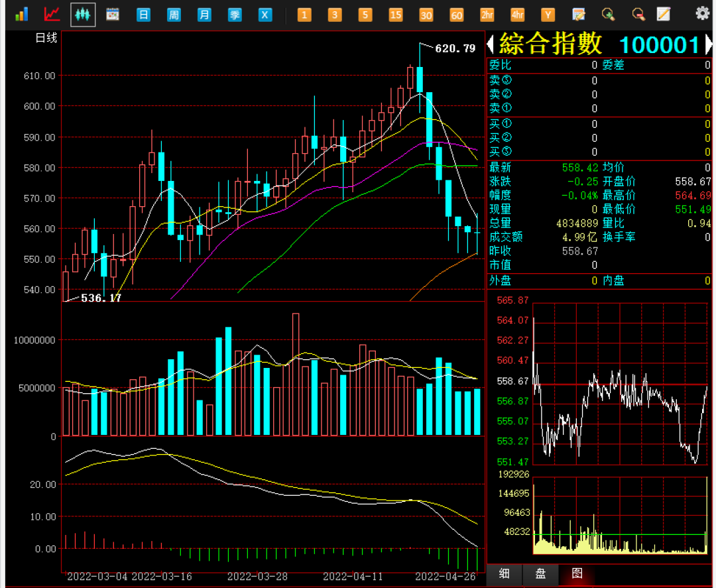Click the 最新 value 558.42
Viewport: 716px width, 588px height.
[x=580, y=168]
